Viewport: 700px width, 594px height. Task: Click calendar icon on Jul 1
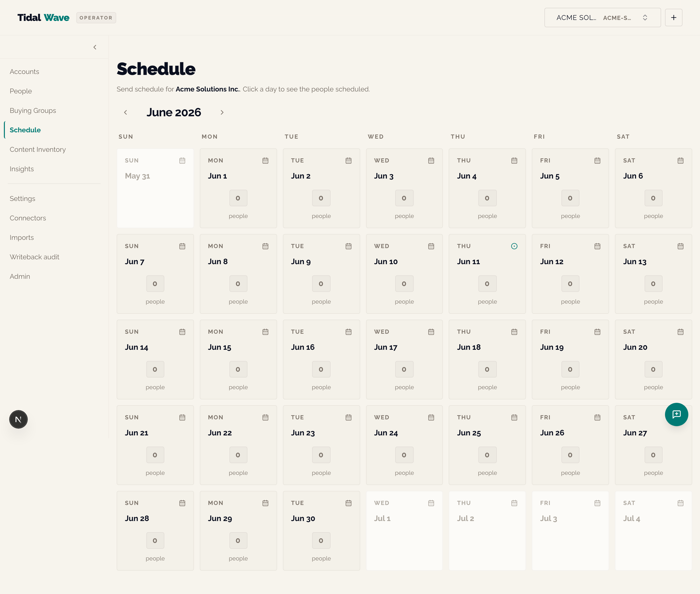coord(431,503)
